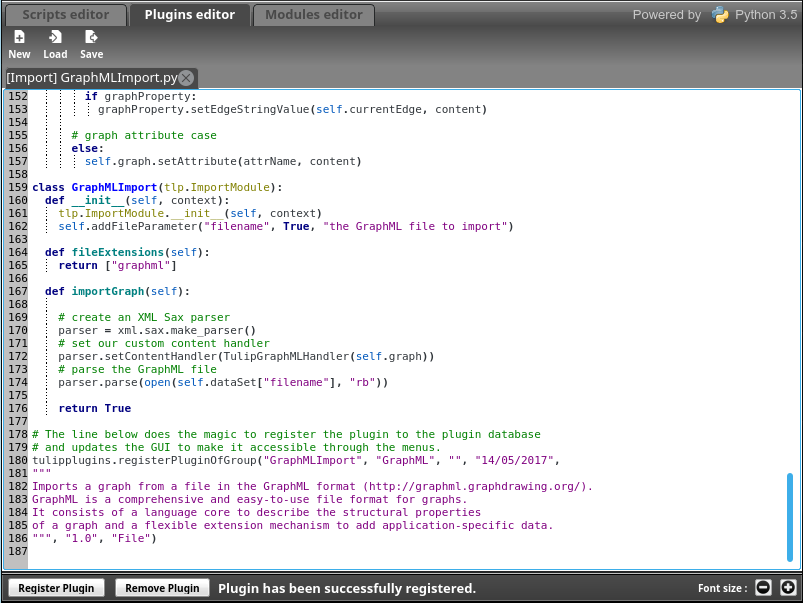Click the New file icon
The width and height of the screenshot is (803, 603).
(x=19, y=38)
